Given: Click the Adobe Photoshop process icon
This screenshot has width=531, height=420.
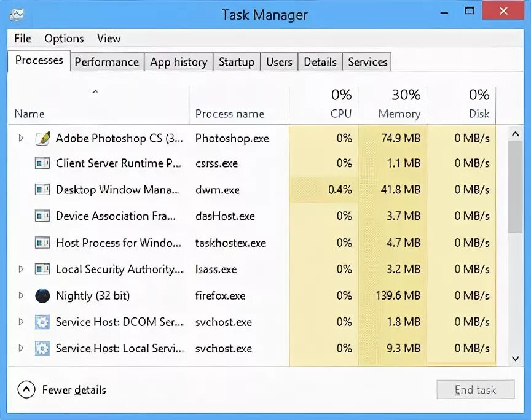Looking at the screenshot, I should pyautogui.click(x=42, y=138).
